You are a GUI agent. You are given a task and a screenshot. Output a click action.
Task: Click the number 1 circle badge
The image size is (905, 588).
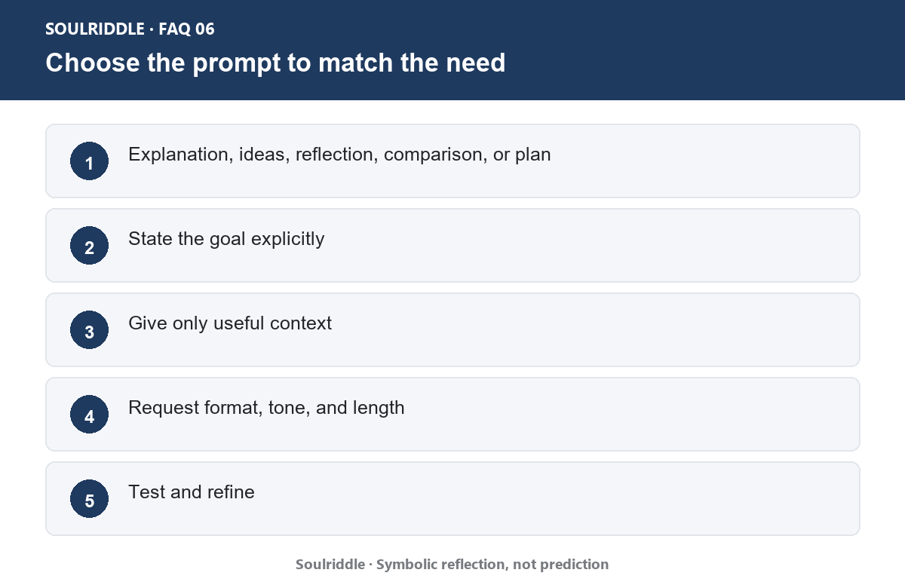pos(89,161)
